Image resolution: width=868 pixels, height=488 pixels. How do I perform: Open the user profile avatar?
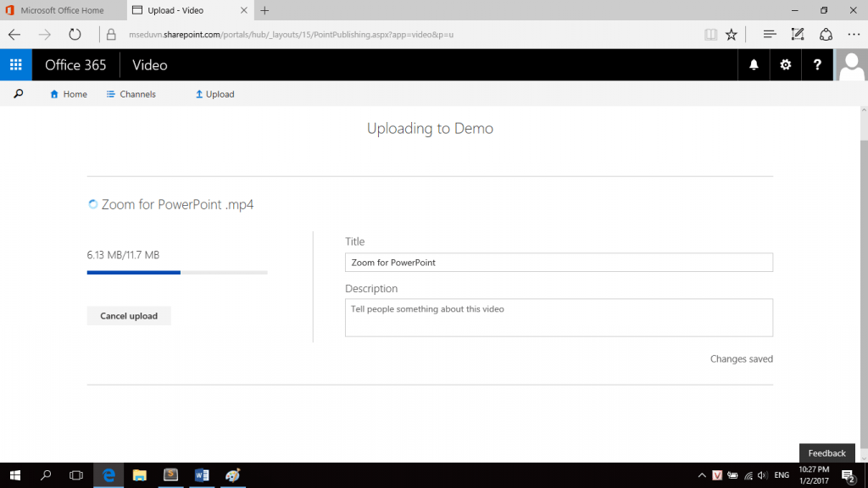point(851,64)
